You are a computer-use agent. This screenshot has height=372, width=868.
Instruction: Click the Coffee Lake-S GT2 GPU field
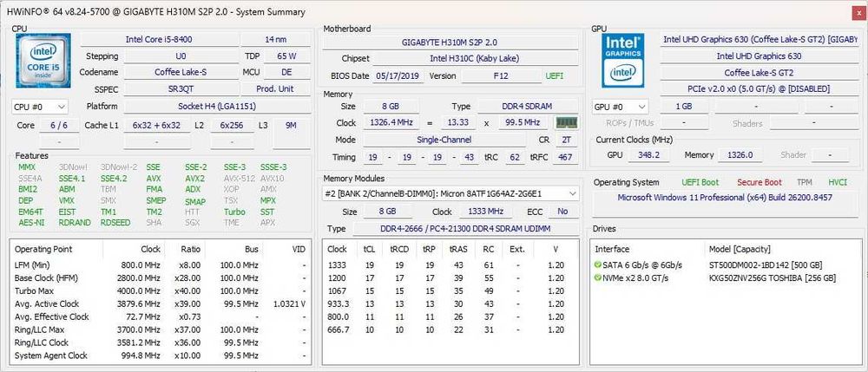click(x=759, y=73)
